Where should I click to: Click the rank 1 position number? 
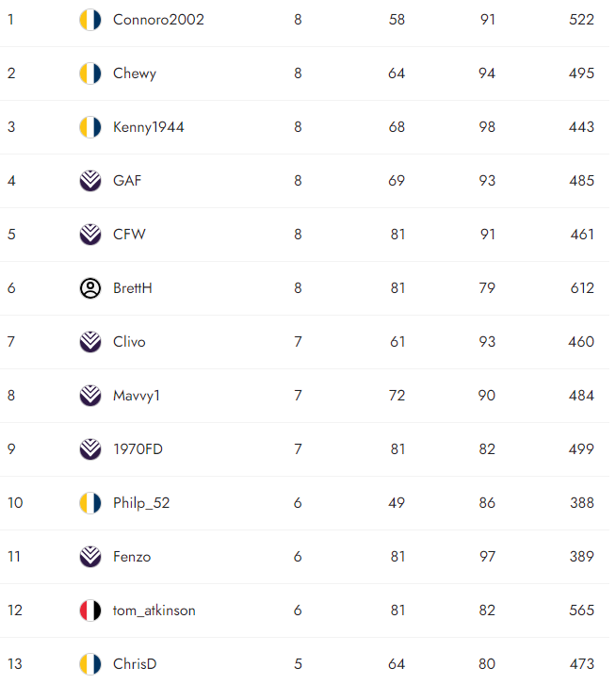tap(10, 20)
